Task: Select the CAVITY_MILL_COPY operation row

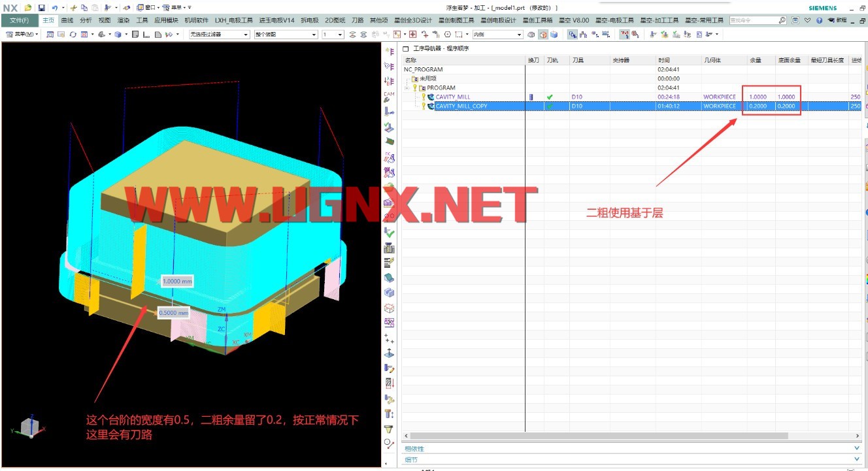Action: click(x=632, y=106)
